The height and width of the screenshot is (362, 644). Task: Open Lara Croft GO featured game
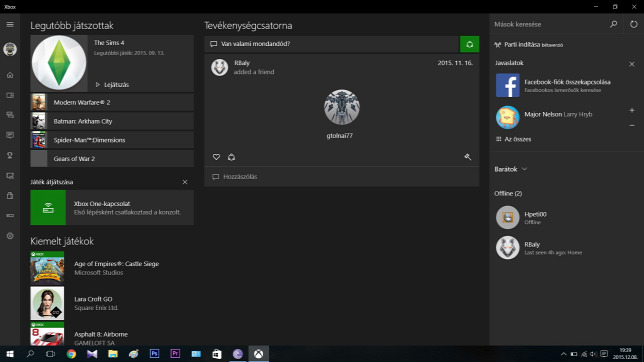(x=112, y=303)
